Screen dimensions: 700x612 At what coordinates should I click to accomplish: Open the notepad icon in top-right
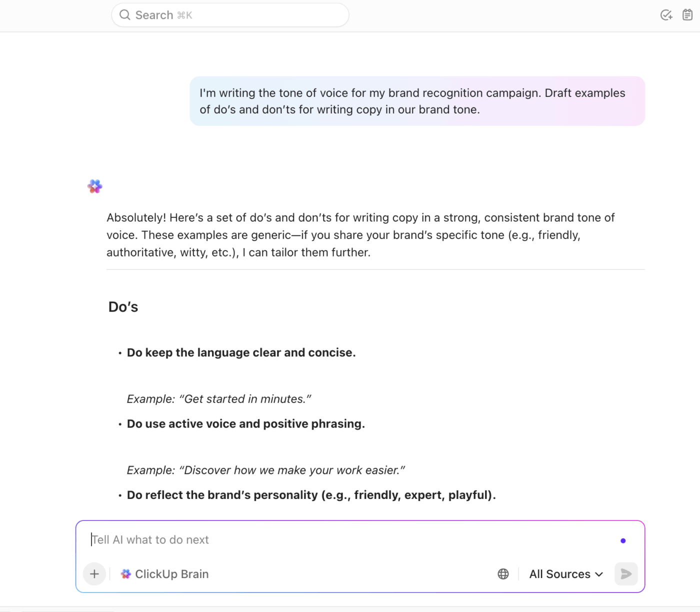687,15
